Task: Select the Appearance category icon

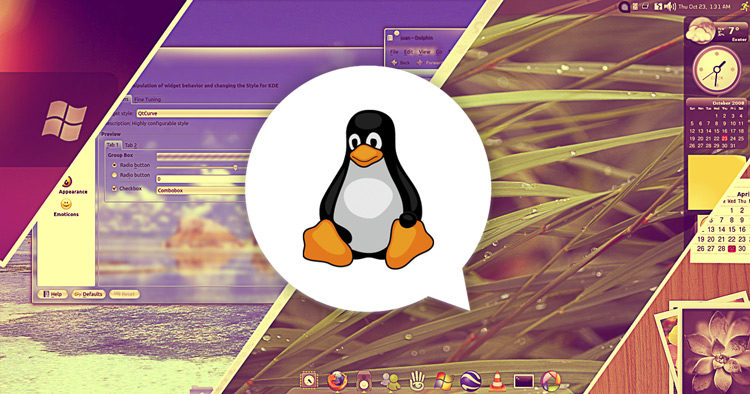Action: click(68, 182)
